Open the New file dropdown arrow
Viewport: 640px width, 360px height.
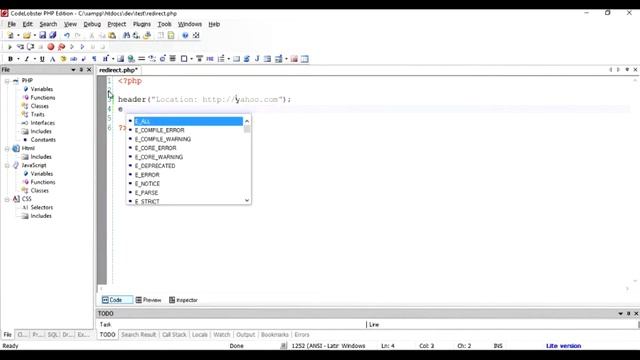(x=18, y=36)
